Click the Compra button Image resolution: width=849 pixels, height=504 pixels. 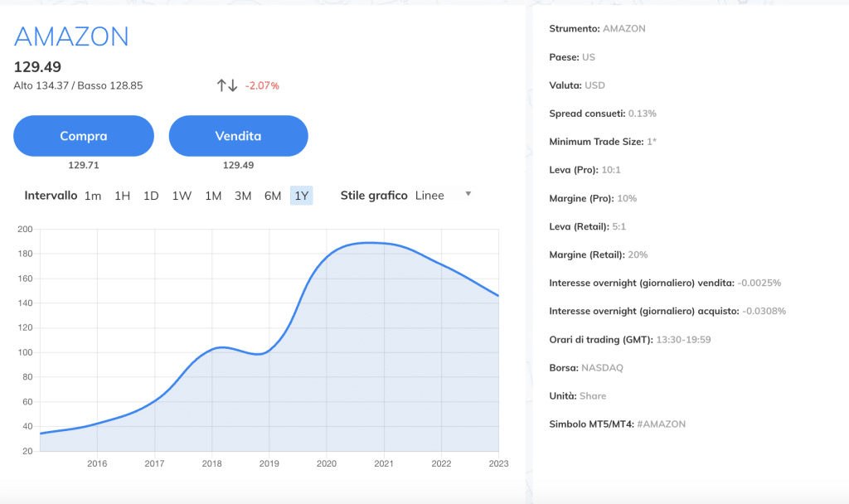pos(83,135)
